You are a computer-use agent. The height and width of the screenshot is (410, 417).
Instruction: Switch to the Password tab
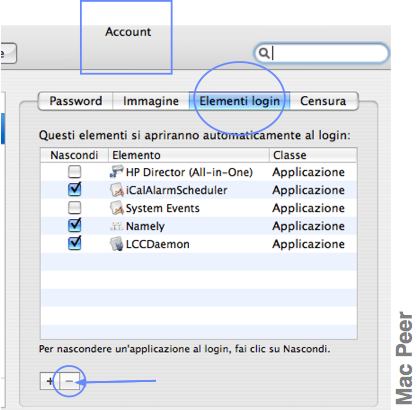point(76,101)
